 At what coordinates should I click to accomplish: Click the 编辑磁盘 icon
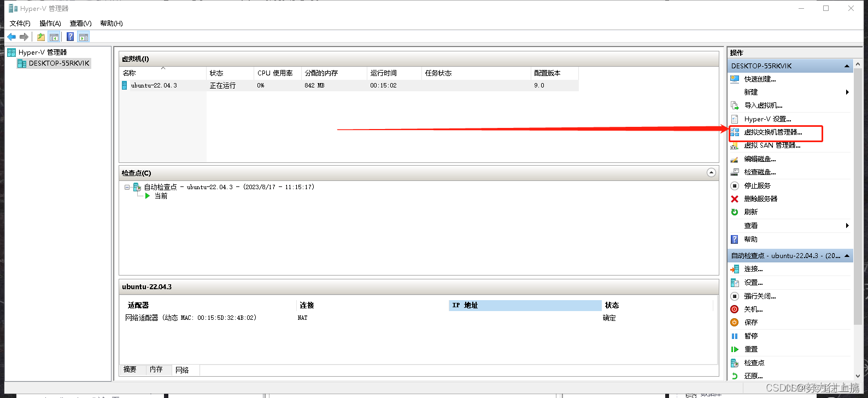click(x=735, y=159)
